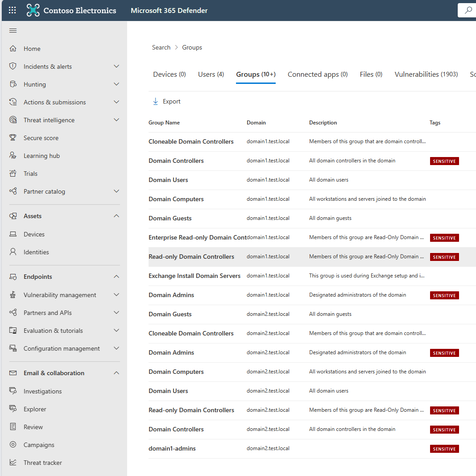Click the Home house icon
The height and width of the screenshot is (476, 476).
click(13, 49)
